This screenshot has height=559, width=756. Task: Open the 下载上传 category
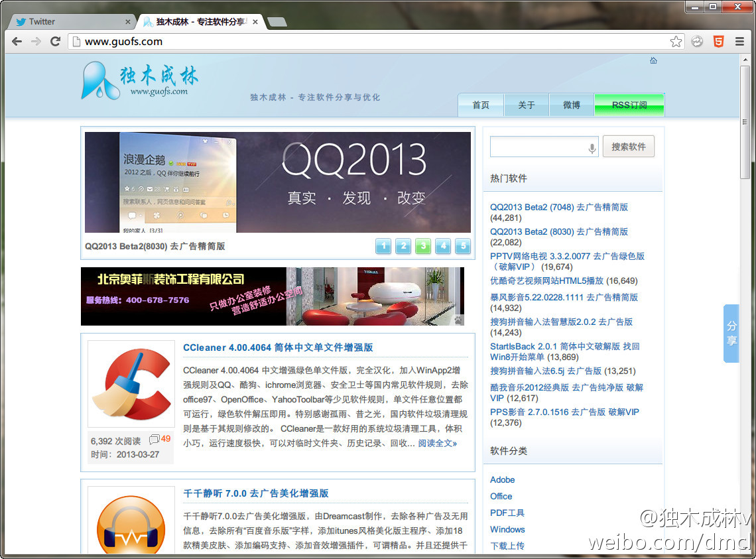(507, 546)
